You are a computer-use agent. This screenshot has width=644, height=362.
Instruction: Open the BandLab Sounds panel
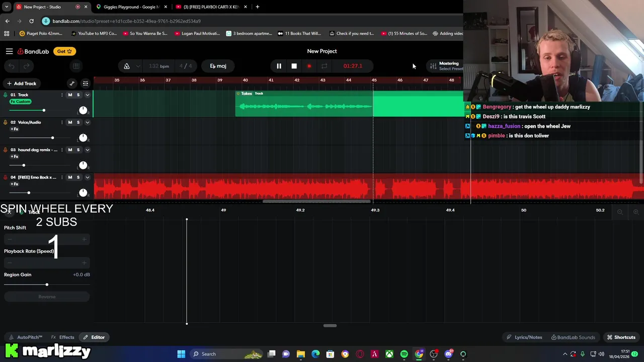pos(573,337)
